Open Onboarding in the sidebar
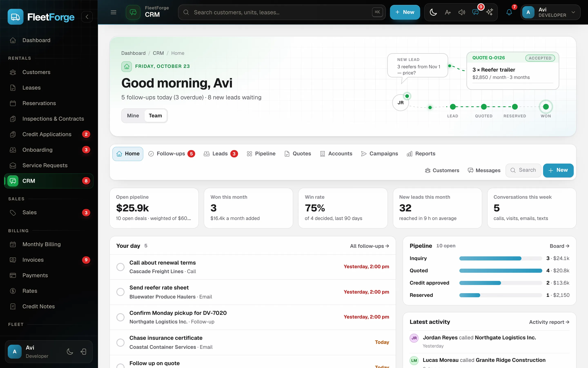Screen dimensions: 588x368 tap(49, 150)
